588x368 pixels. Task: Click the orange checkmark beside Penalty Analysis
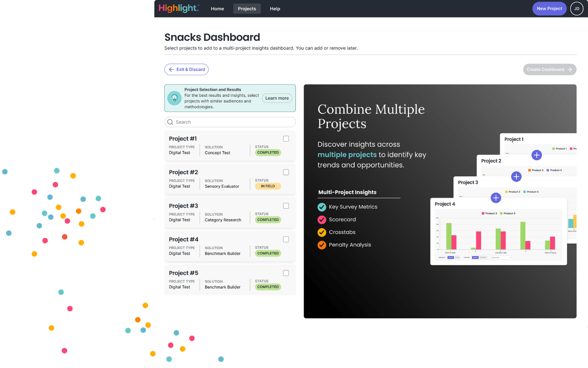pos(322,245)
